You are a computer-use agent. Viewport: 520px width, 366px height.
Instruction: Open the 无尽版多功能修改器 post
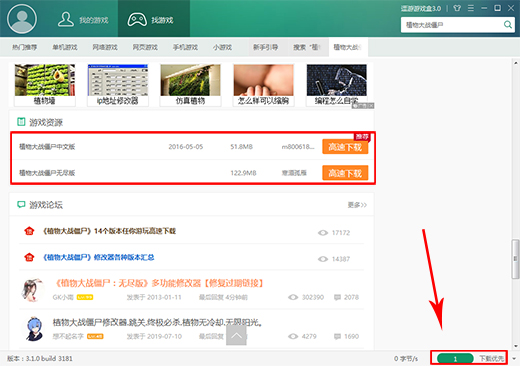pos(158,283)
